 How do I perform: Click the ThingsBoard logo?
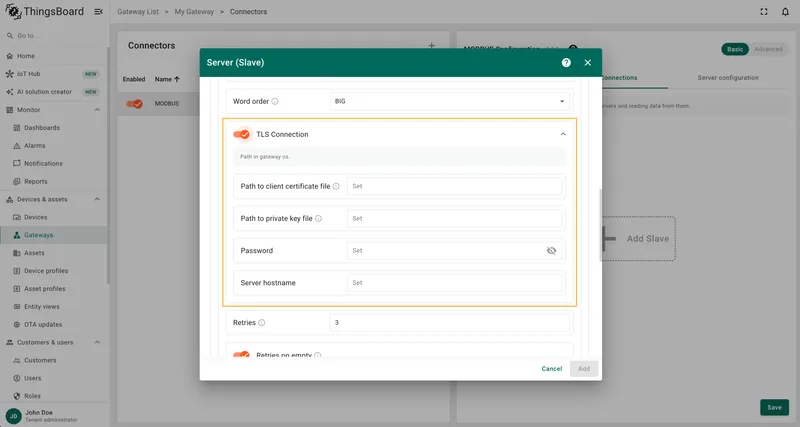44,11
